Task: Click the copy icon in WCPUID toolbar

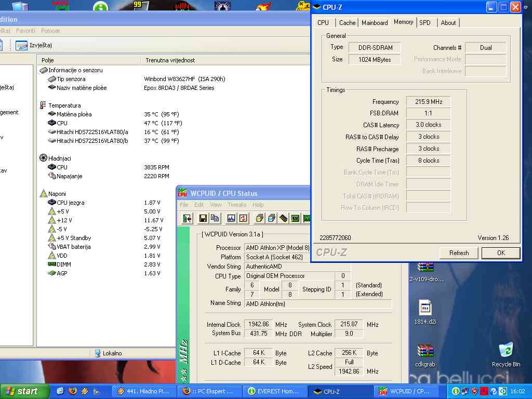Action: [x=215, y=218]
